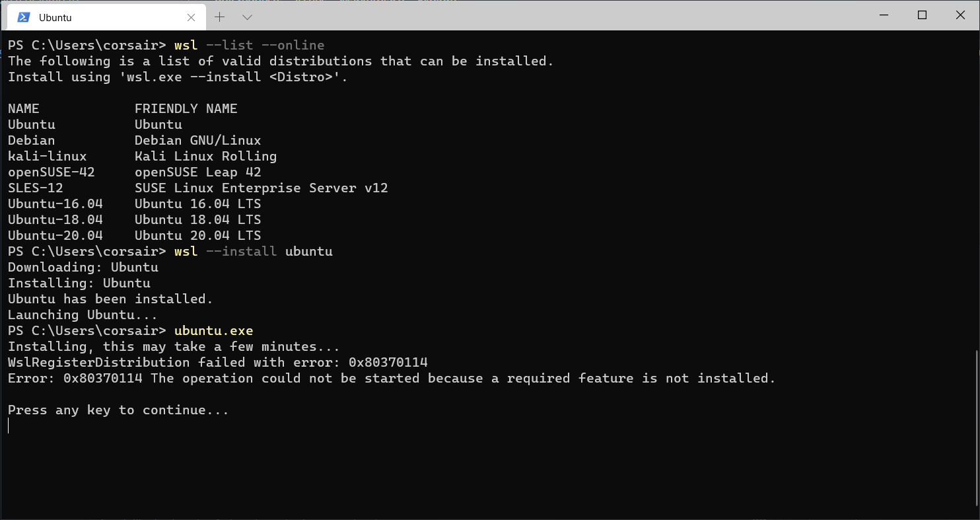Click the Ubuntu tab title text
Screen dimensions: 980x520
click(55, 17)
